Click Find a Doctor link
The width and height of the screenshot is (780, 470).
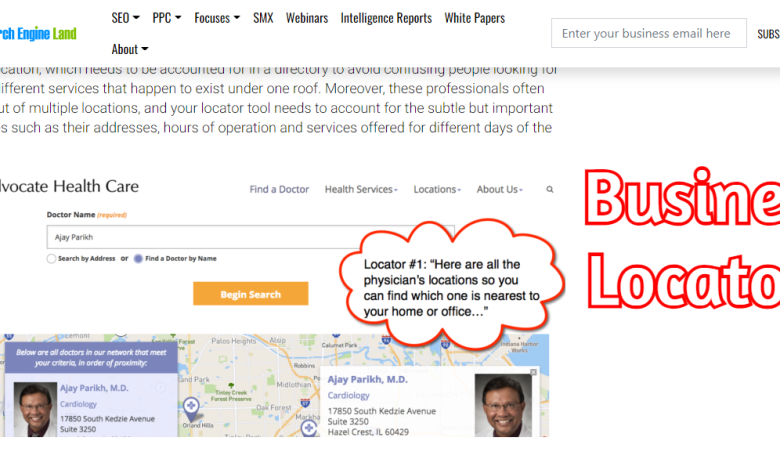pyautogui.click(x=279, y=189)
